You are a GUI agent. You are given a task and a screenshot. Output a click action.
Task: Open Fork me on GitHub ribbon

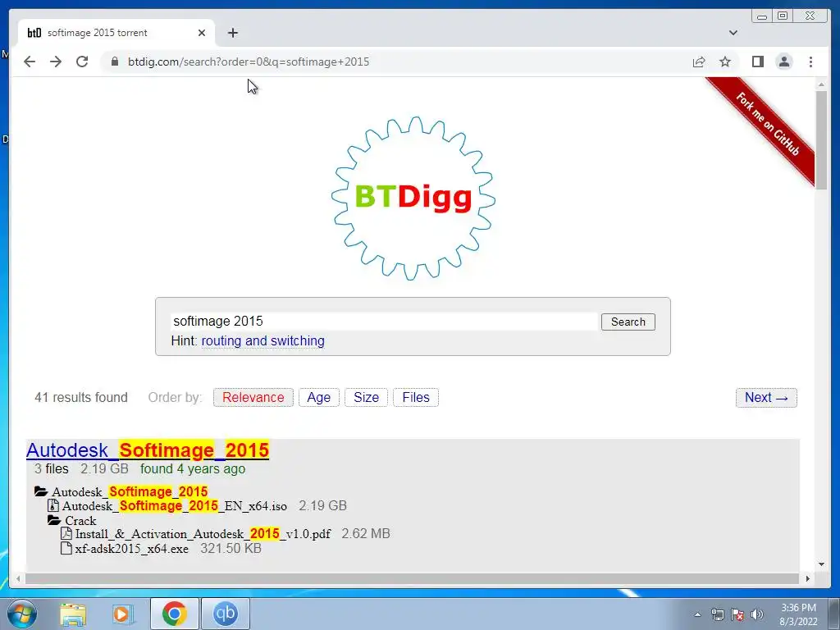click(767, 124)
